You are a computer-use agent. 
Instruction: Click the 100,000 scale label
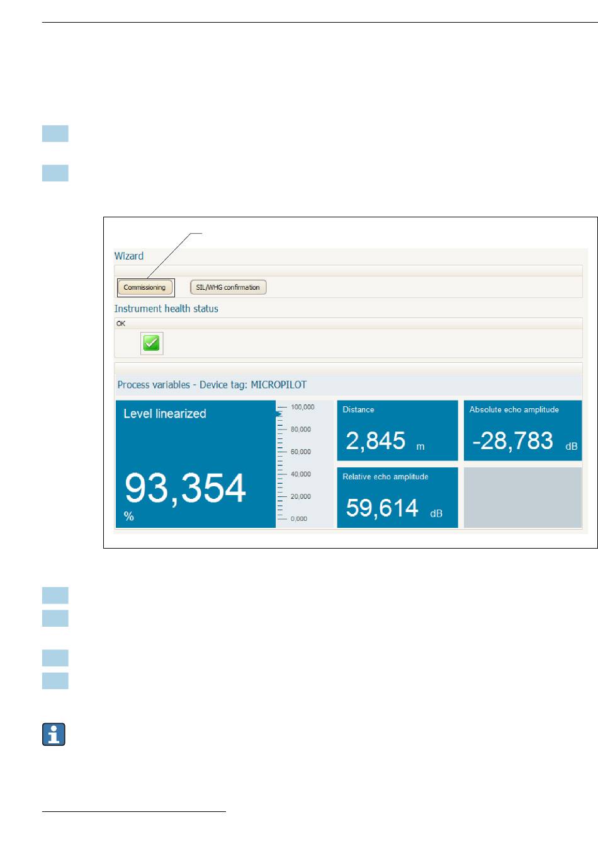click(x=302, y=408)
